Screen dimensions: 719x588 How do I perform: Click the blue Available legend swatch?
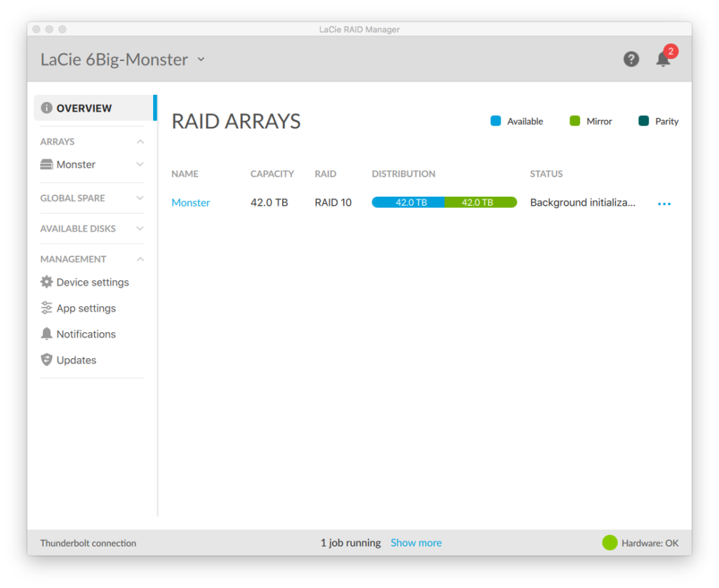[x=496, y=121]
